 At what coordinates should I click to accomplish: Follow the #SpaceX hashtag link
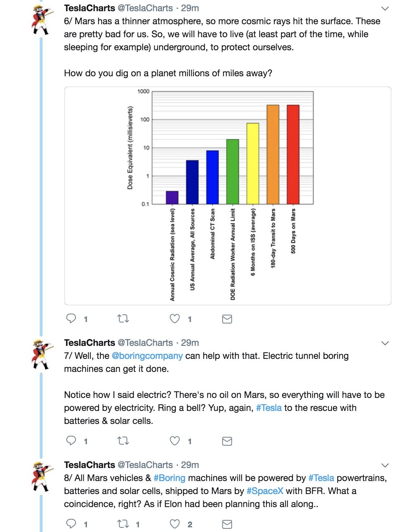click(265, 491)
